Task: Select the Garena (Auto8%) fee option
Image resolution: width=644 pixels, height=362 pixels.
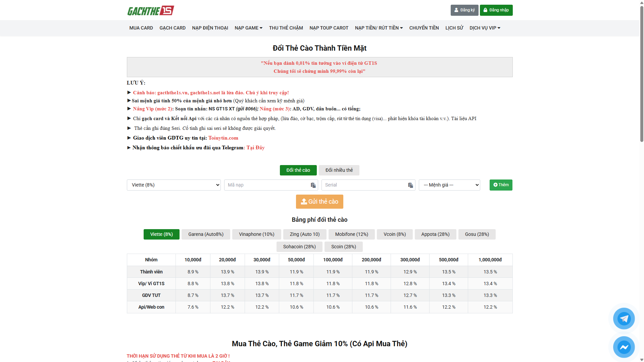Action: click(x=205, y=234)
